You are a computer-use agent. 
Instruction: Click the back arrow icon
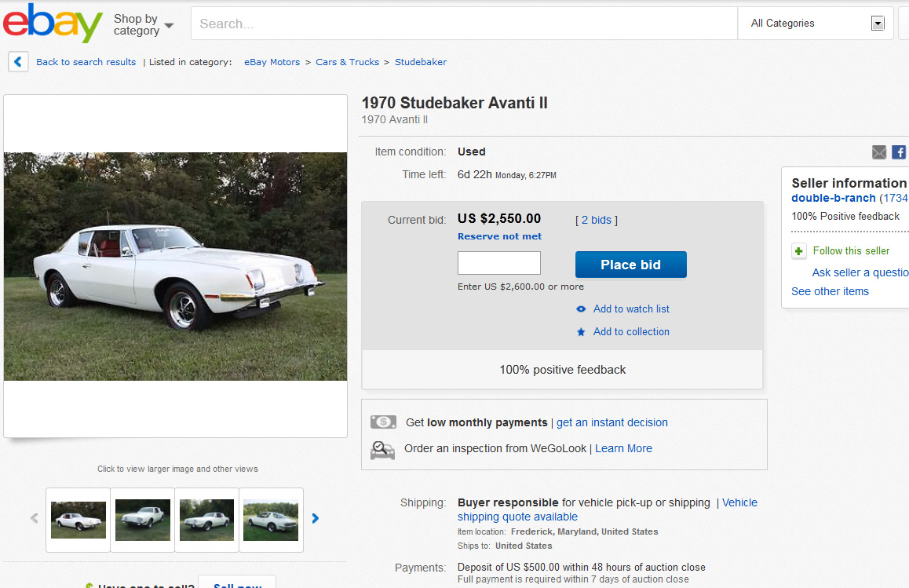pos(19,62)
